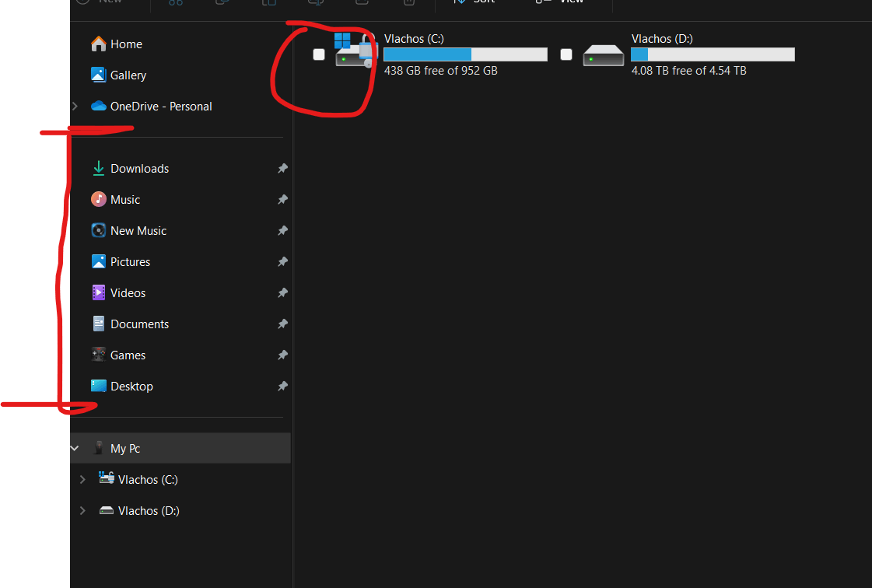Expand Vlachos (D:) in the navigation tree
872x588 pixels.
click(82, 510)
